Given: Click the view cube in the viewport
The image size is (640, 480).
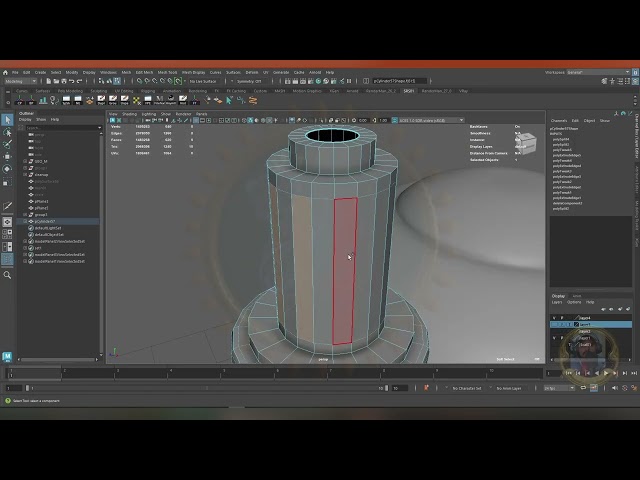Looking at the screenshot, I should click(x=526, y=143).
